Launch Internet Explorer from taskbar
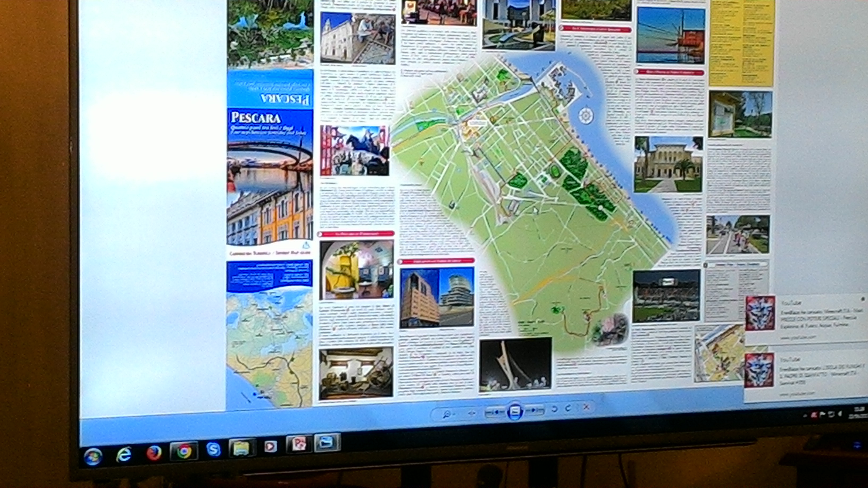This screenshot has height=488, width=868. coord(124,455)
